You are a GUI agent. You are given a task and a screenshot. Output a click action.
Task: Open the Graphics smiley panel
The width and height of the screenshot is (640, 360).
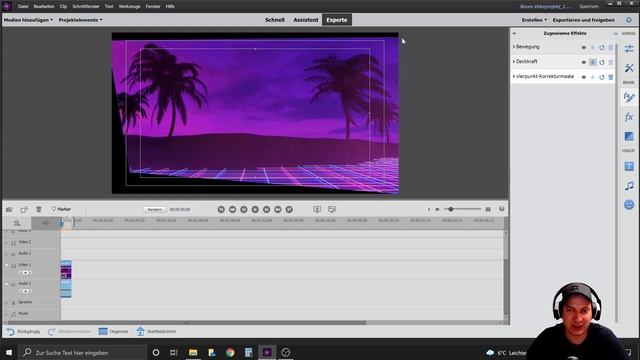pos(629,204)
